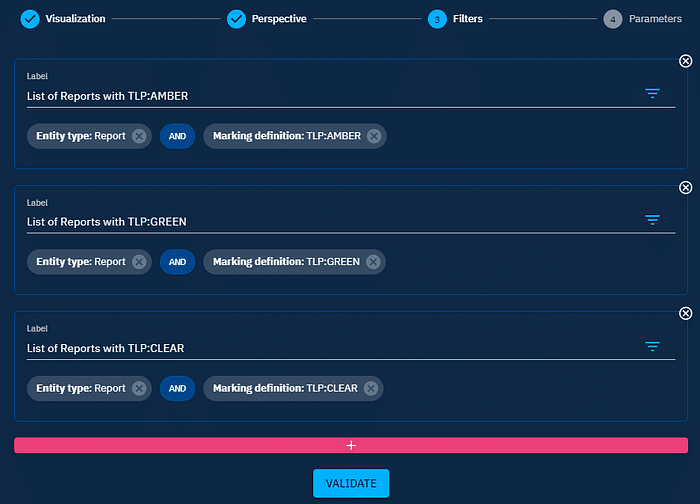
Task: Go back to the Visualization step
Action: [63, 19]
